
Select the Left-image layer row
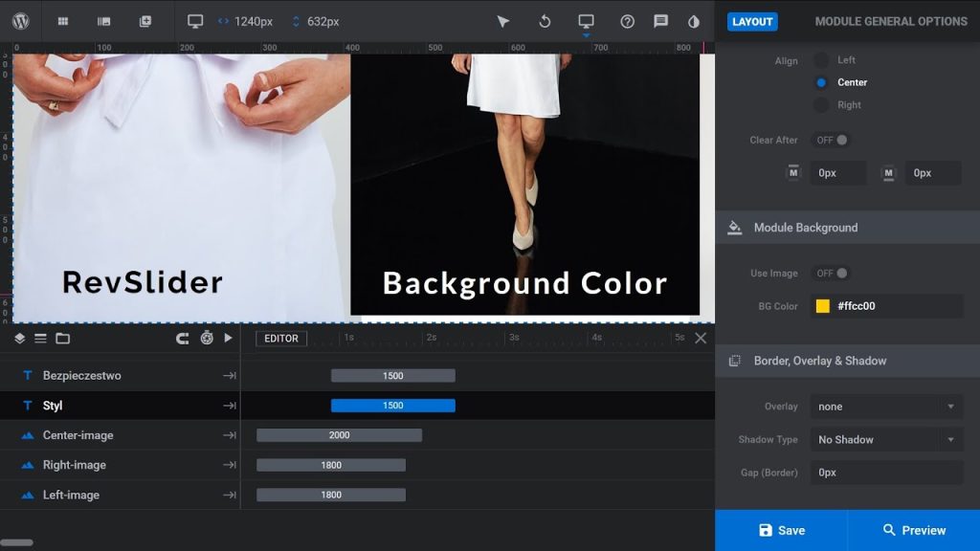coord(120,495)
